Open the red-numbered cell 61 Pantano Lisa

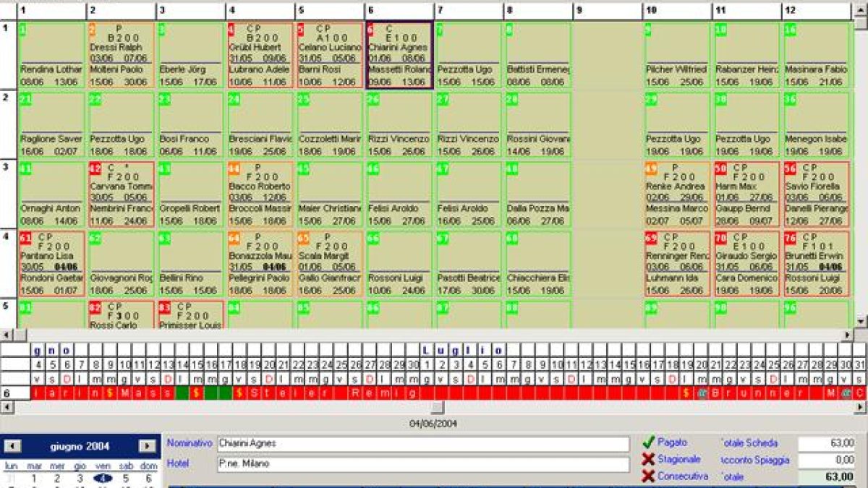click(51, 264)
